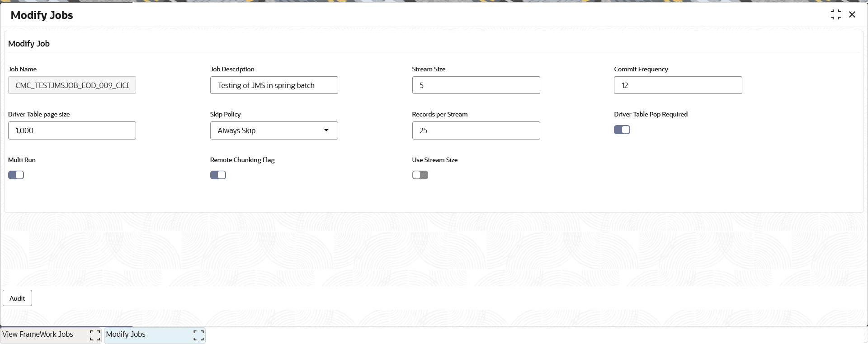This screenshot has height=344, width=868.
Task: Click the Driver Table Pop Required label
Action: (x=651, y=114)
